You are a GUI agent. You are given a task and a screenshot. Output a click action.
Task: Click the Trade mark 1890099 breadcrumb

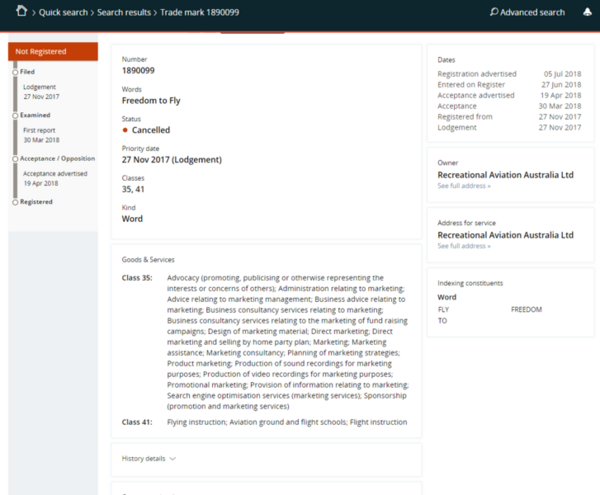(205, 12)
